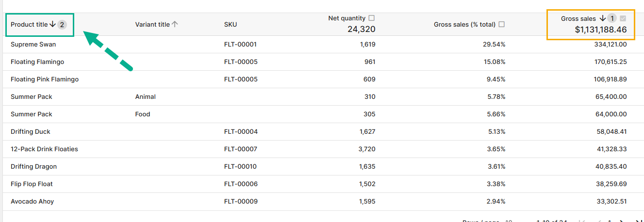Enable the Gross sales (% total) checkbox
644x222 pixels.
pyautogui.click(x=502, y=24)
